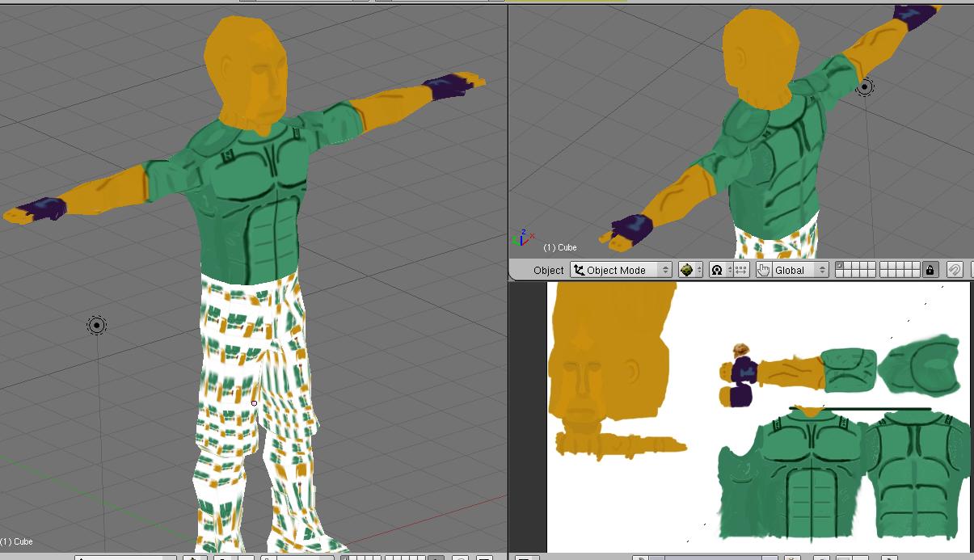
Task: Toggle move object centers only button
Action: coord(741,270)
